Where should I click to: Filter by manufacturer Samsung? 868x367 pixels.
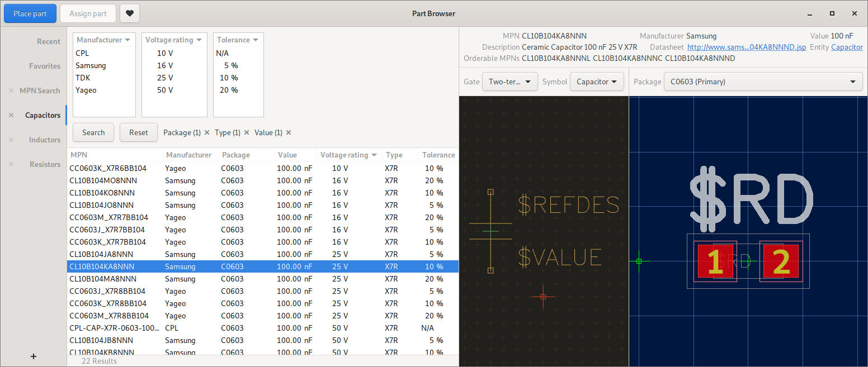point(104,65)
